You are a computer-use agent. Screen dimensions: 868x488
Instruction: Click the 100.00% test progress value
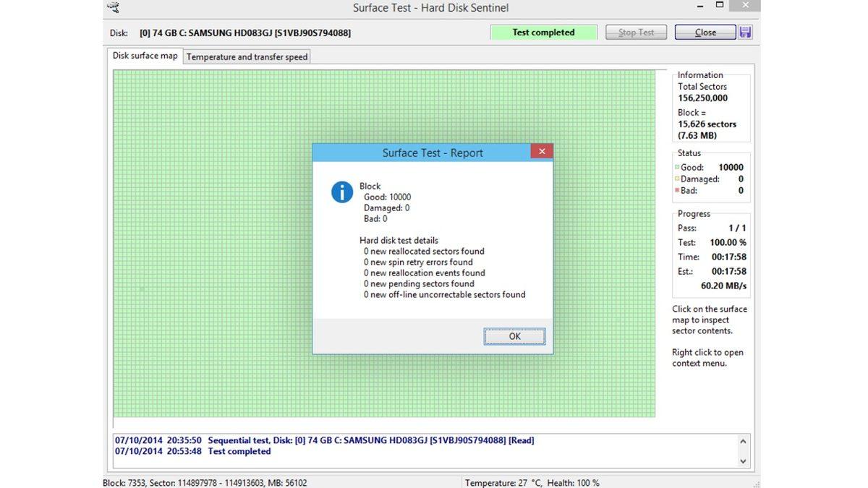tap(728, 242)
